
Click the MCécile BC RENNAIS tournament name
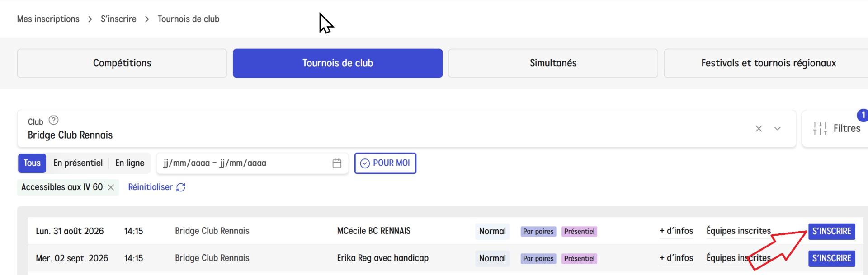[374, 231]
